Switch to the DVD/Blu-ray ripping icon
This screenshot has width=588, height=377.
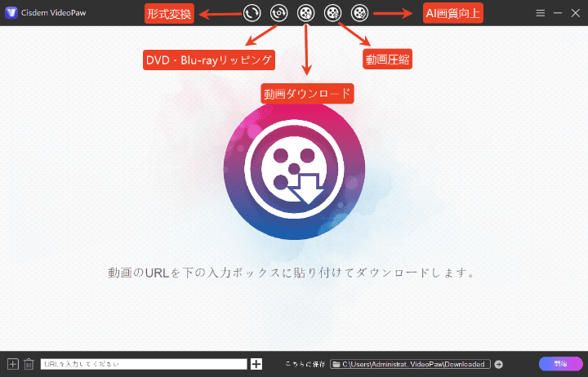(279, 13)
